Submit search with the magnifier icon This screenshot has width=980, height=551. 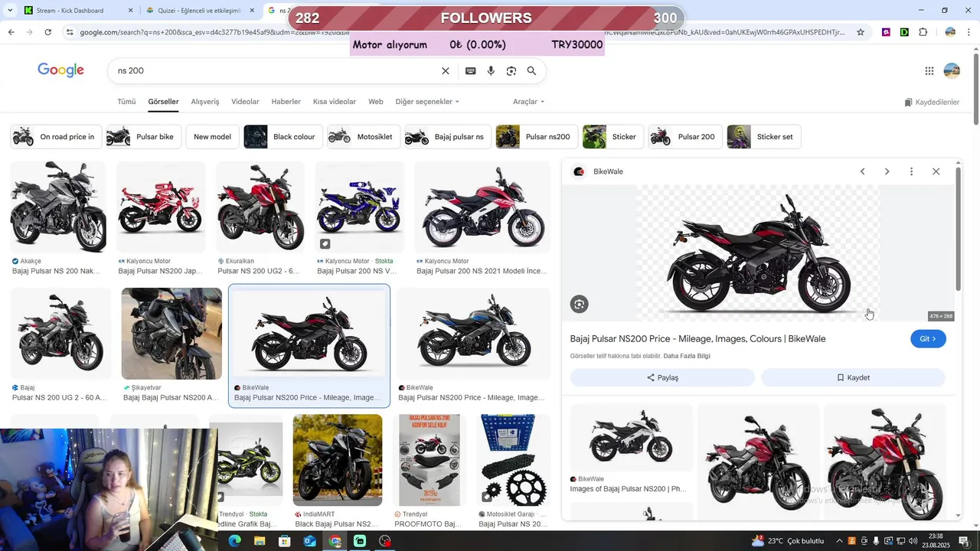(x=531, y=71)
